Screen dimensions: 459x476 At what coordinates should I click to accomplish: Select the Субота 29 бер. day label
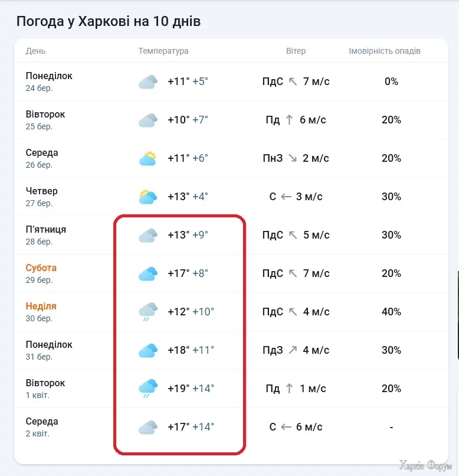[41, 273]
